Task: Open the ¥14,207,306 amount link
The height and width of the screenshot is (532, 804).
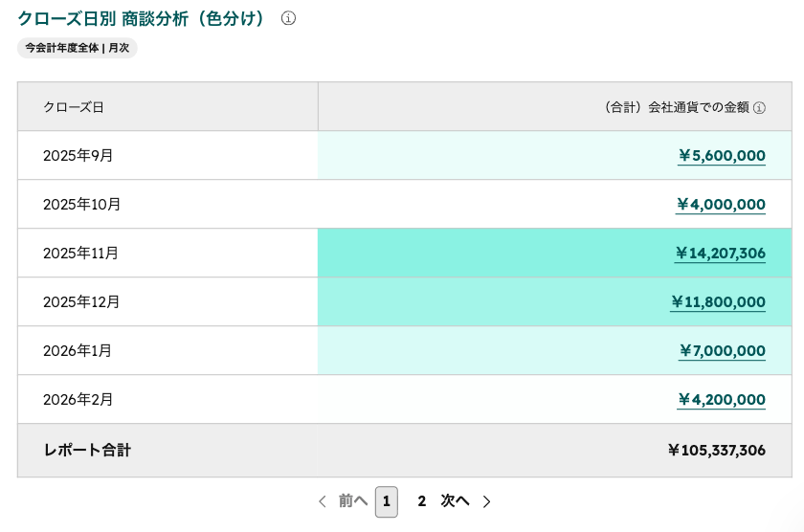Action: click(x=720, y=254)
